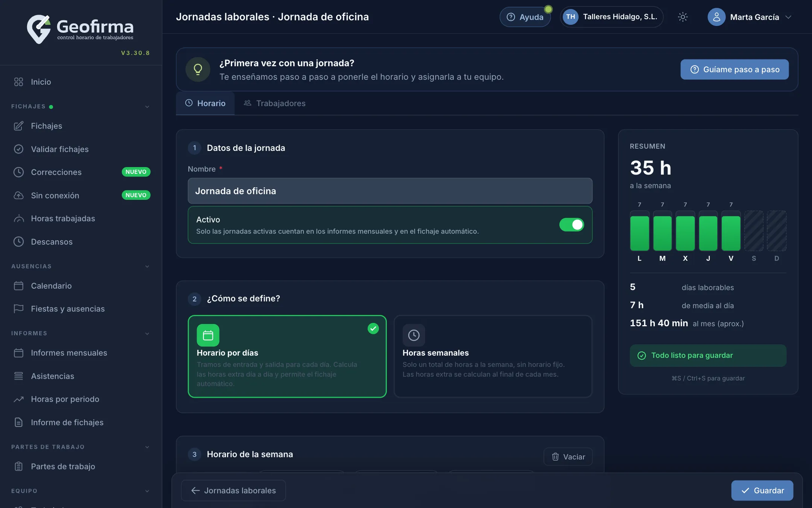The height and width of the screenshot is (508, 812).
Task: Collapse the FICHAJES section chevron
Action: tap(147, 106)
